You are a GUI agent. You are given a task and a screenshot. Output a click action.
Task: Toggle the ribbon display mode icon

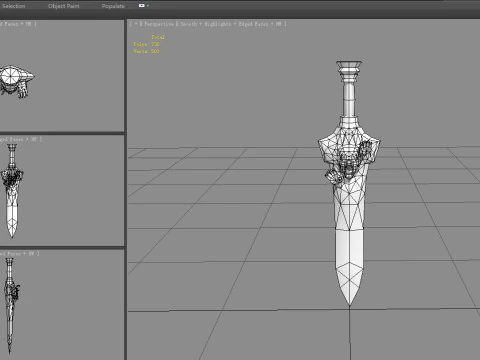(142, 6)
